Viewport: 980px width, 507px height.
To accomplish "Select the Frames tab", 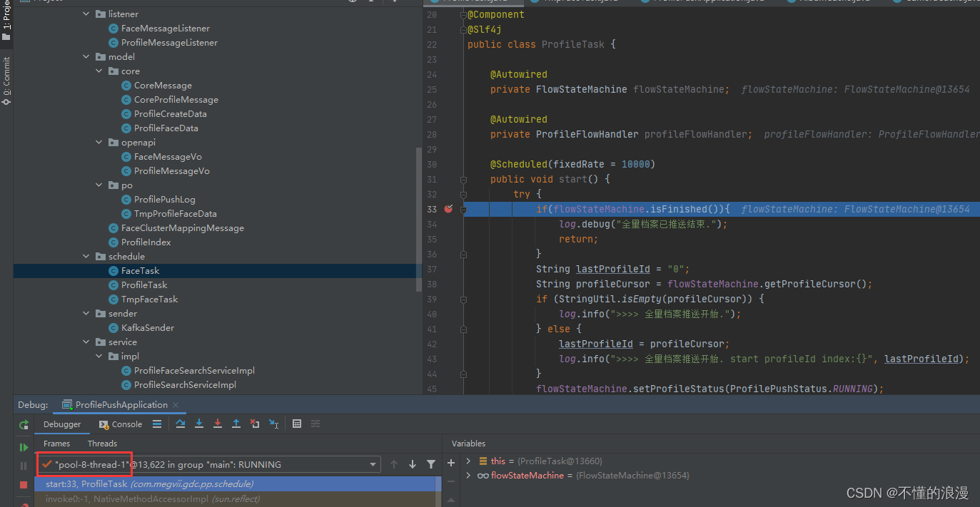I will [x=57, y=444].
